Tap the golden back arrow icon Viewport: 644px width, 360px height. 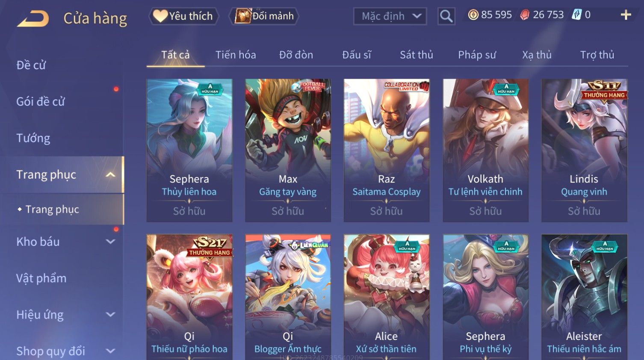[x=32, y=18]
